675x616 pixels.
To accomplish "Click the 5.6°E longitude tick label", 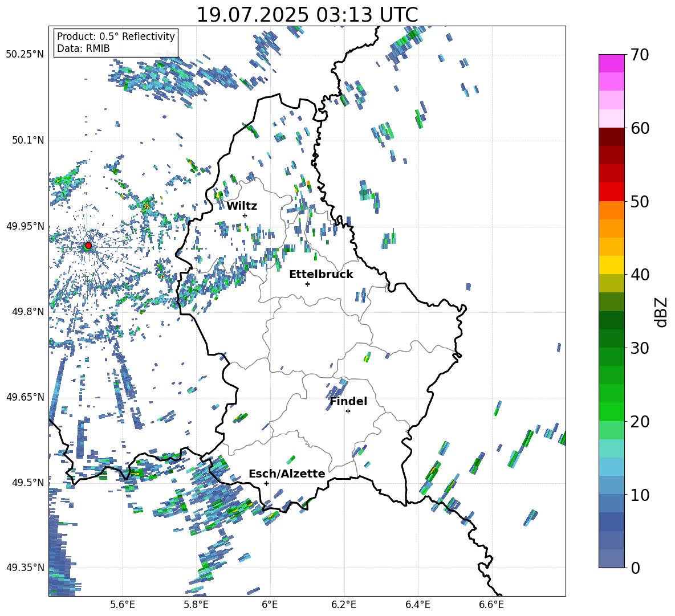I will (x=123, y=605).
